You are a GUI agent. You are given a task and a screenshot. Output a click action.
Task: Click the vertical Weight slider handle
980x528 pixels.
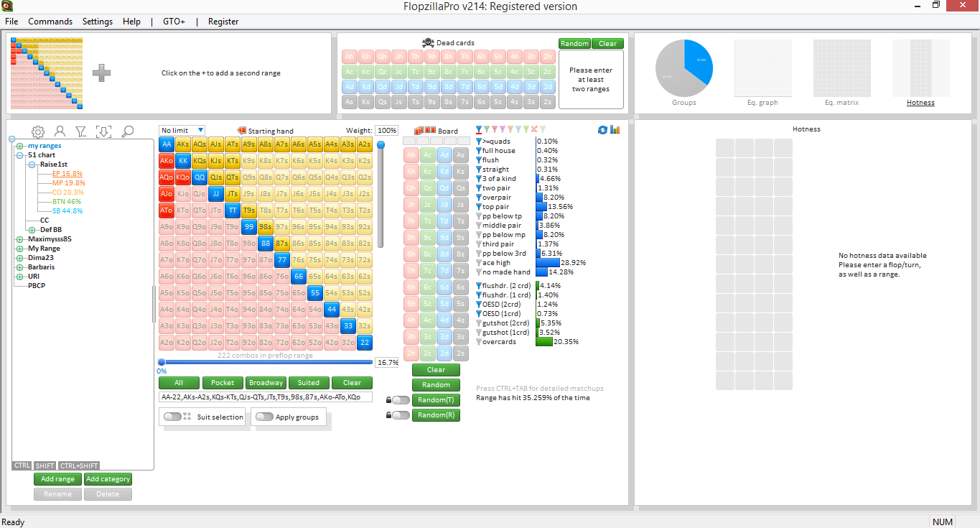[381, 144]
